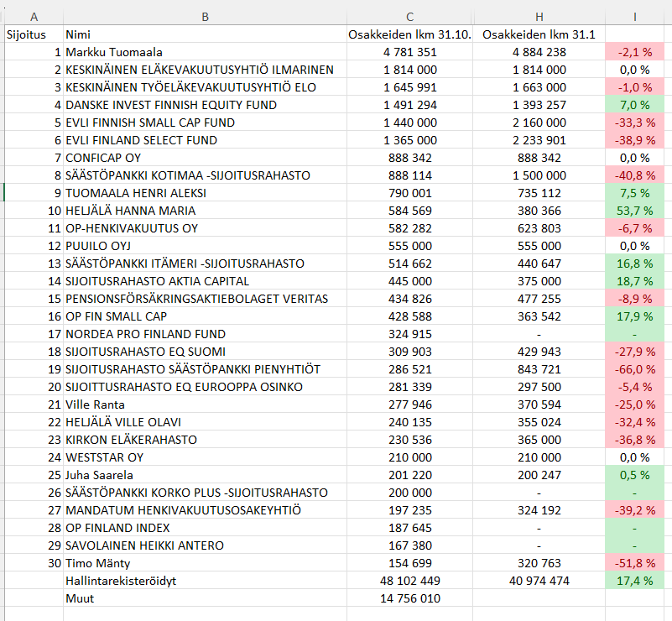Select the column H header
Screen dimensions: 672x621
(539, 17)
